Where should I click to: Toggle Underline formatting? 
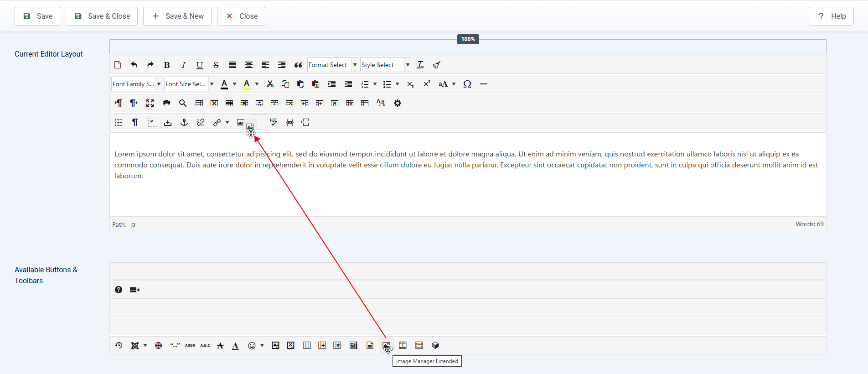coord(200,65)
